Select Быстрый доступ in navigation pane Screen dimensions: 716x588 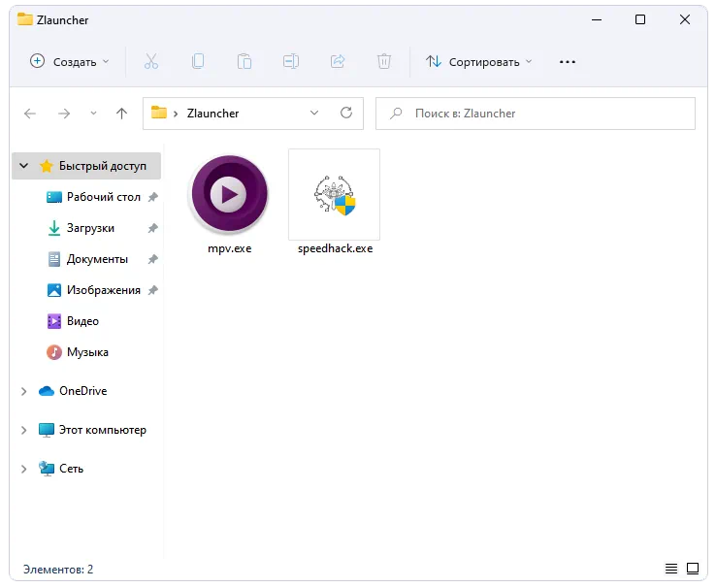pos(86,166)
